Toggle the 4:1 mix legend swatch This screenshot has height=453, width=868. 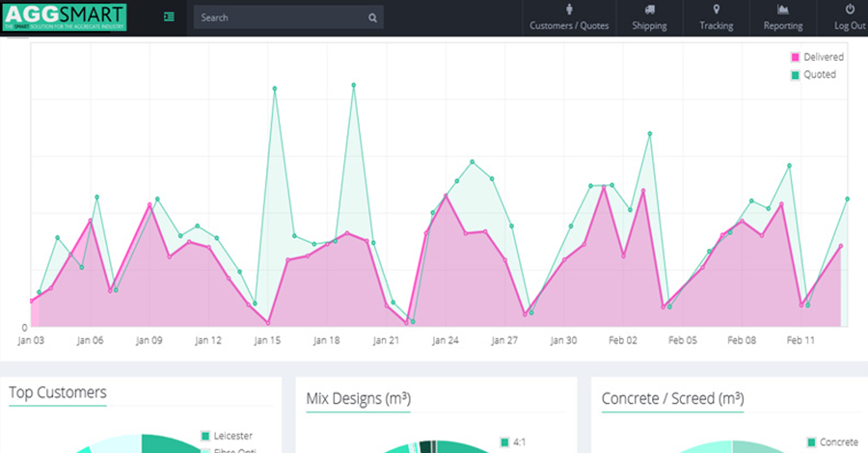pyautogui.click(x=504, y=442)
